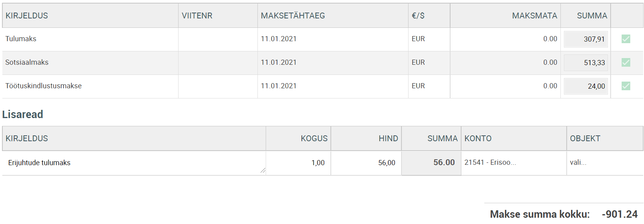644x224 pixels.
Task: Edit the Töötuskindlustusmakse sum field 24,00
Action: tap(586, 86)
